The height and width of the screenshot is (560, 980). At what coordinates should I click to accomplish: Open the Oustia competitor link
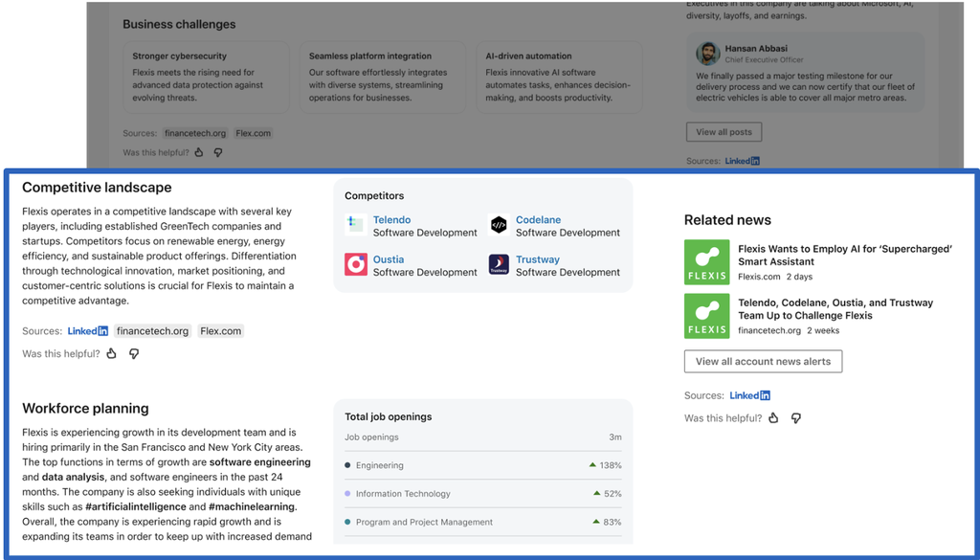389,259
